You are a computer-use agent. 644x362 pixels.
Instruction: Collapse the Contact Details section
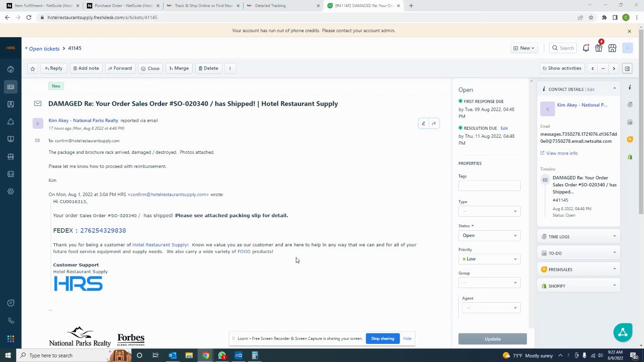point(614,89)
